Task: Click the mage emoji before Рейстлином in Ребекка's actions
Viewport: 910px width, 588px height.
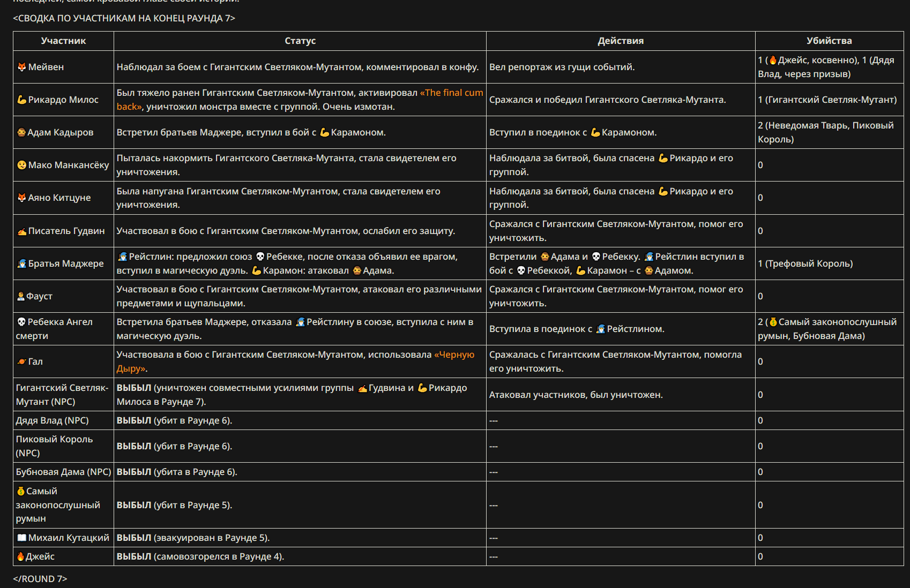Action: [601, 329]
